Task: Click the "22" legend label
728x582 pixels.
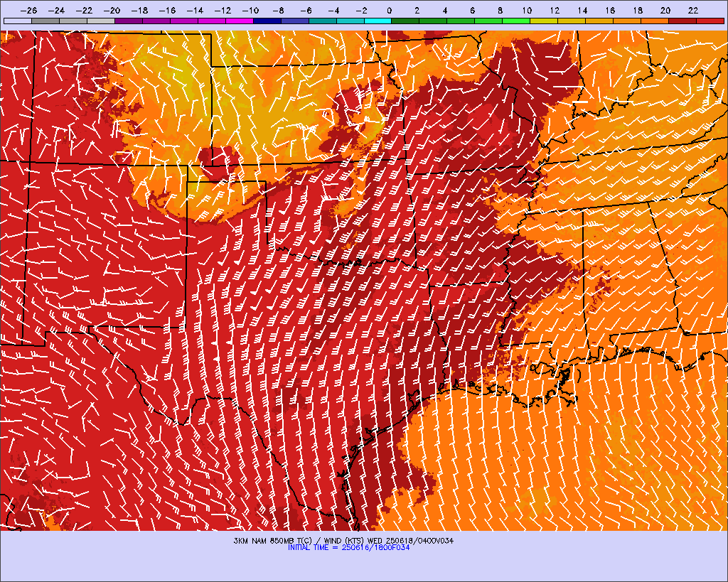Action: (692, 10)
